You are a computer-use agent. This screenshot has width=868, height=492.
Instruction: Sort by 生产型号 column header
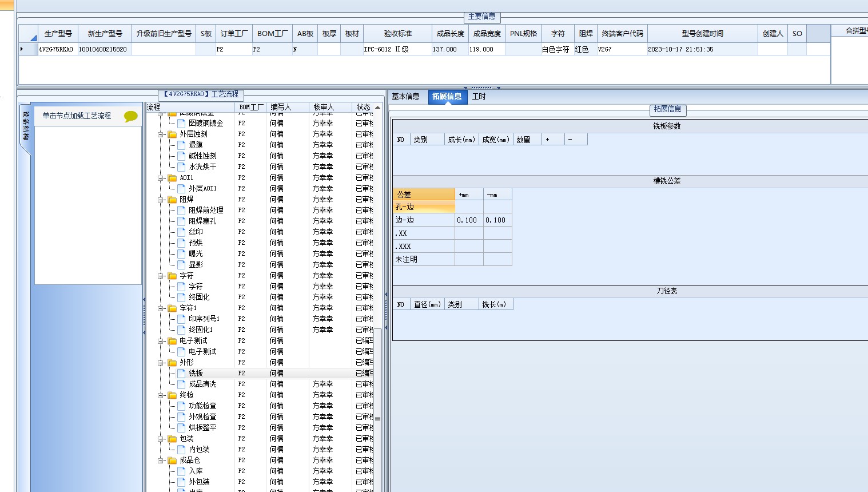point(58,34)
